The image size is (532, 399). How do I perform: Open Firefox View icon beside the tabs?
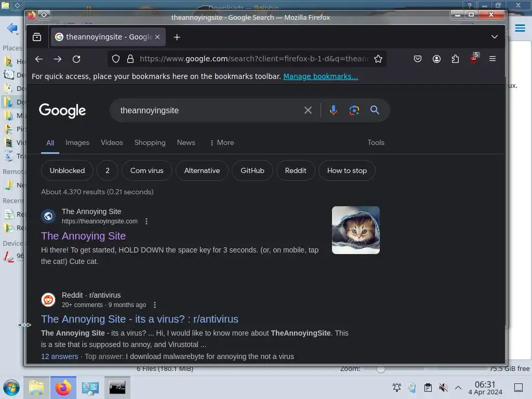click(x=37, y=37)
